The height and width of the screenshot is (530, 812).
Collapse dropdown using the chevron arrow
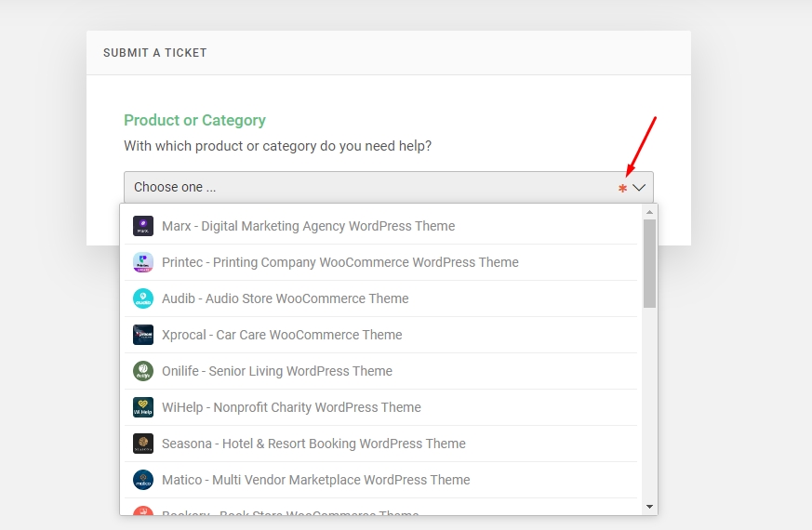[x=639, y=187]
